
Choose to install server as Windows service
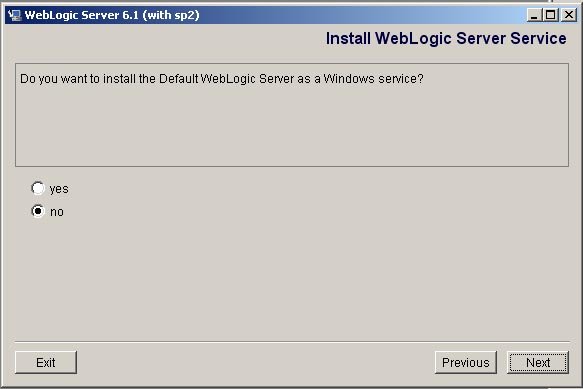click(x=38, y=189)
